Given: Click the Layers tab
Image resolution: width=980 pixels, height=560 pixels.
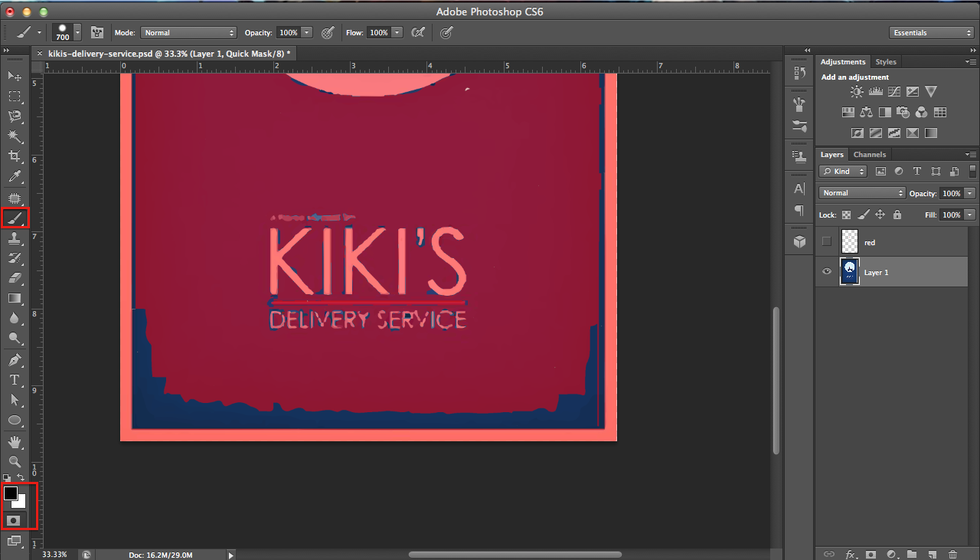Looking at the screenshot, I should point(832,154).
